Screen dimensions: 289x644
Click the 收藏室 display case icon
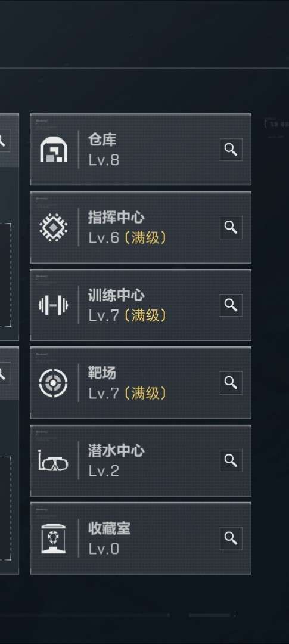tap(54, 538)
